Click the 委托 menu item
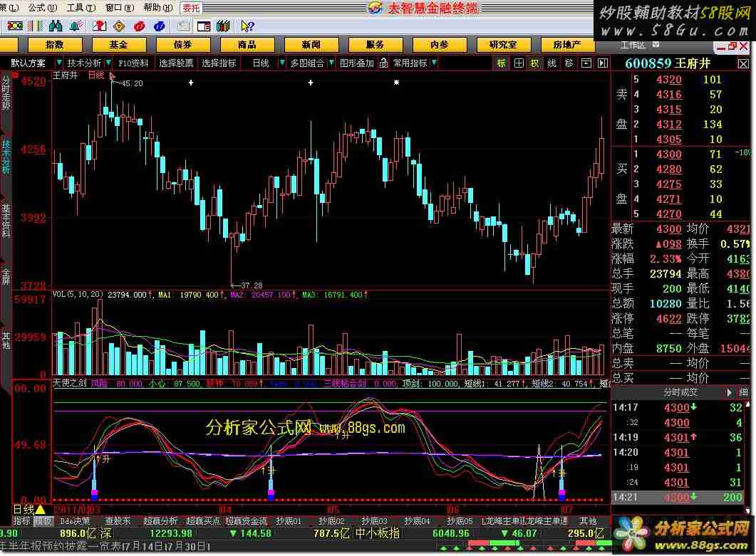756x556 pixels. click(x=191, y=9)
